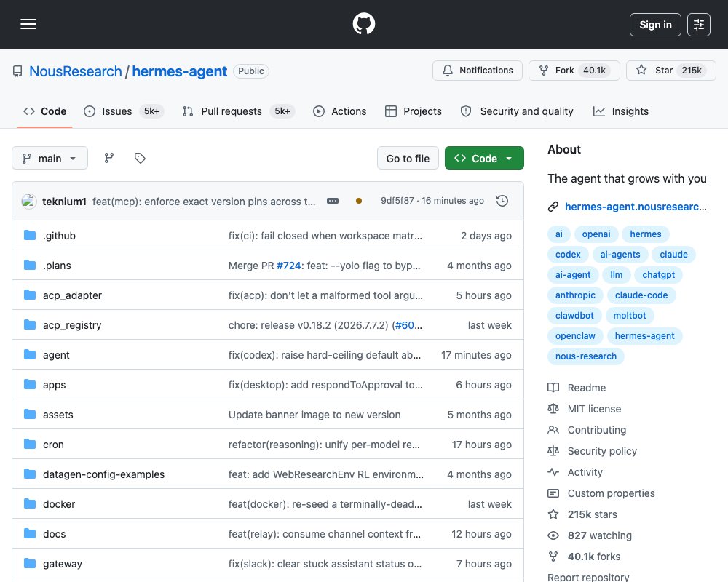This screenshot has width=728, height=582.
Task: Open the Security policy link
Action: 592,451
